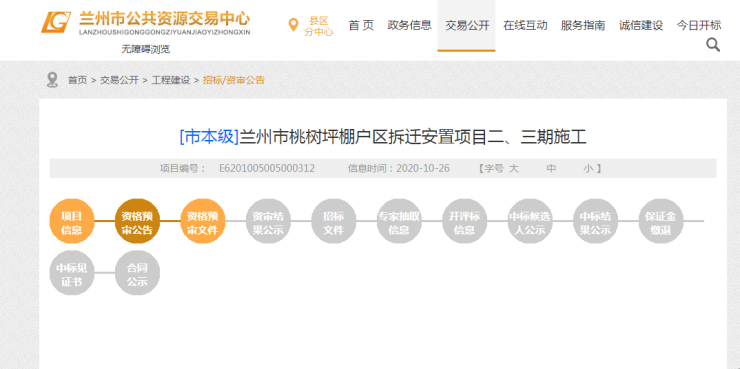740x369 pixels.
Task: Click the 首页 breadcrumb link
Action: (77, 80)
